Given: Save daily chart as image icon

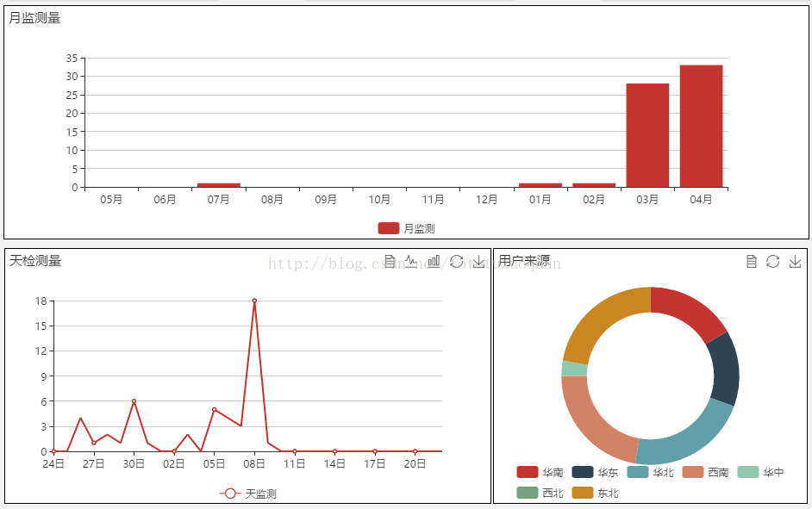Looking at the screenshot, I should [478, 261].
